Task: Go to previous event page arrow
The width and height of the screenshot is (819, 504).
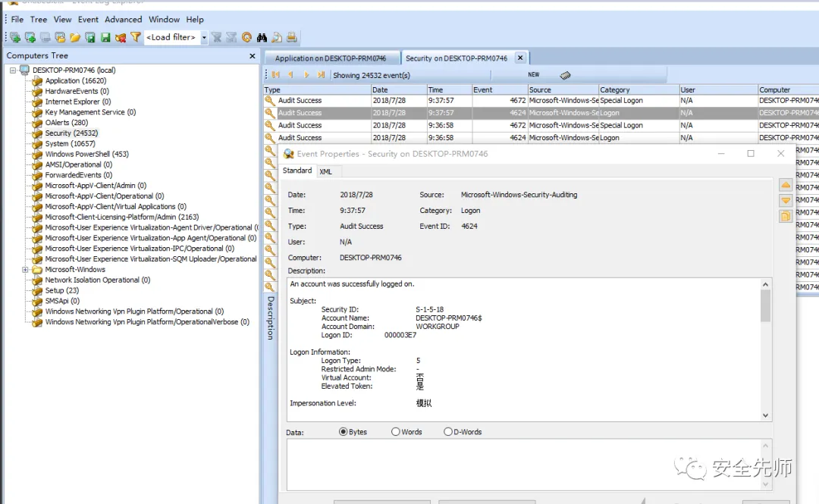Action: tap(291, 75)
